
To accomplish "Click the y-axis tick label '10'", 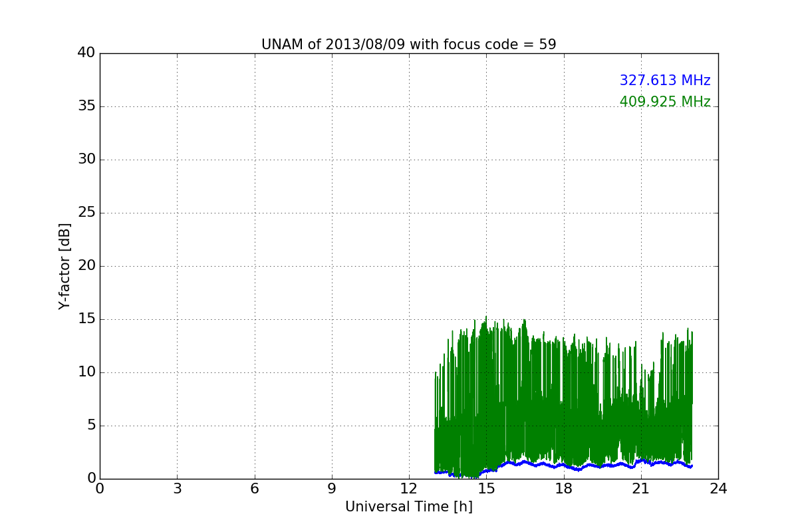I will 86,372.
